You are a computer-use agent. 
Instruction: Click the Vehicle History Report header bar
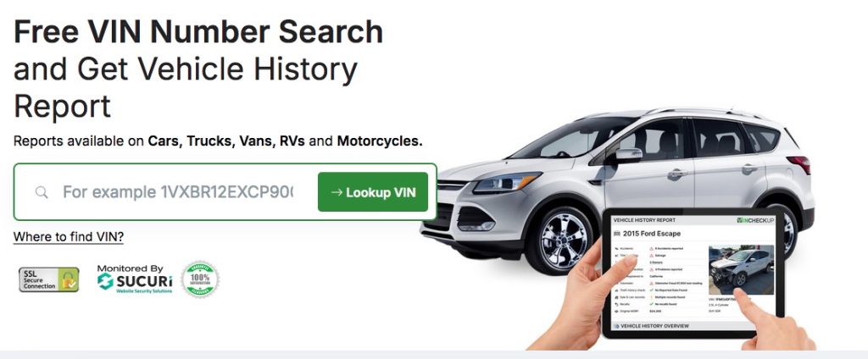[693, 220]
